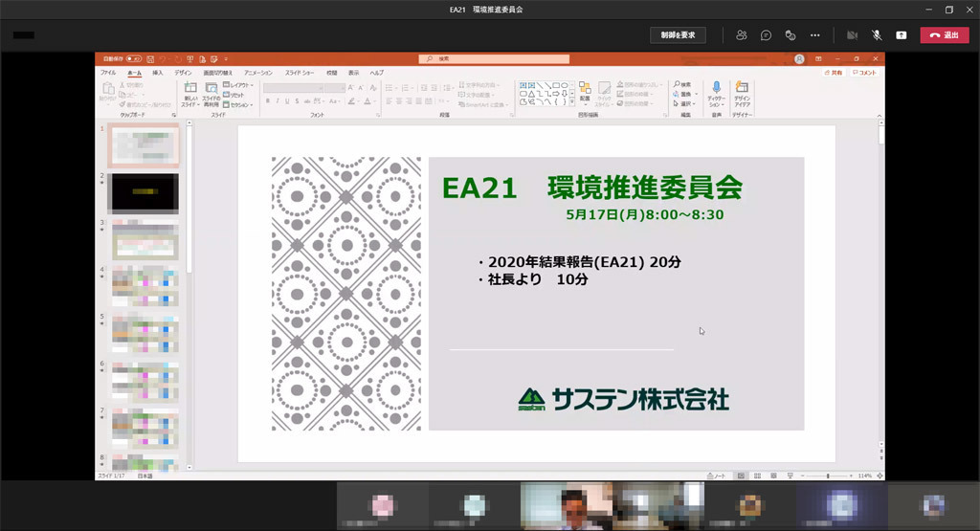
Task: Click the share content tray icon
Action: point(902,35)
